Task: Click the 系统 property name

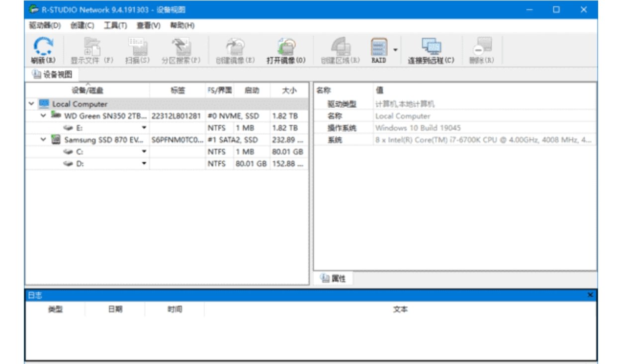Action: click(x=335, y=140)
